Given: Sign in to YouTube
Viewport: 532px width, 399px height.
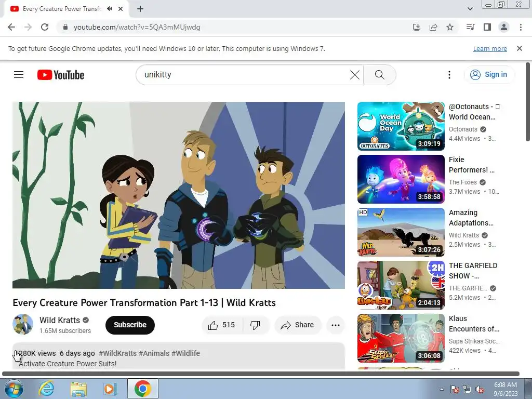Looking at the screenshot, I should [488, 75].
